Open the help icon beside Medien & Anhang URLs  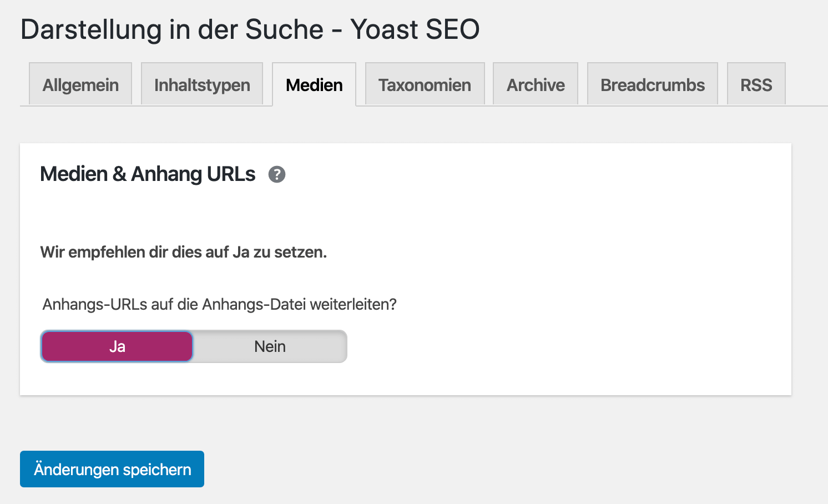point(277,174)
